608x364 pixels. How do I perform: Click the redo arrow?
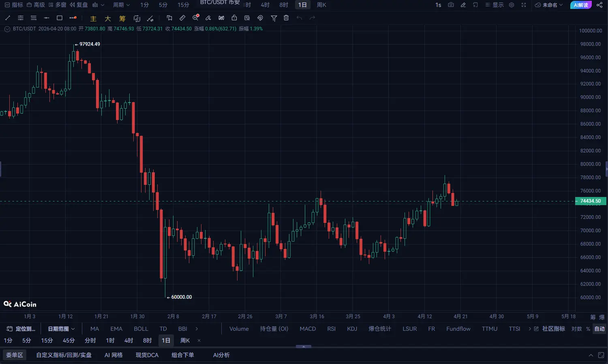click(312, 18)
